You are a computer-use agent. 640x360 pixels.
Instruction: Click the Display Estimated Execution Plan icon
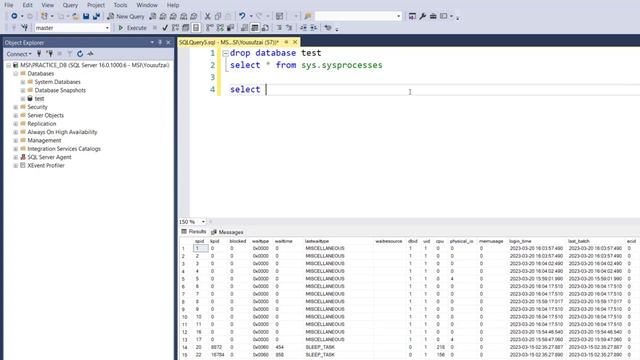coord(176,28)
